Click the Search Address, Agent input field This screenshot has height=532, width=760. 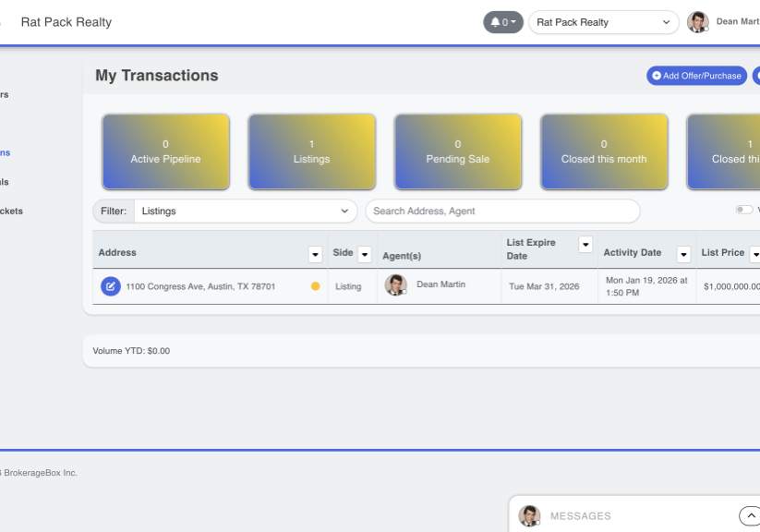coord(501,211)
